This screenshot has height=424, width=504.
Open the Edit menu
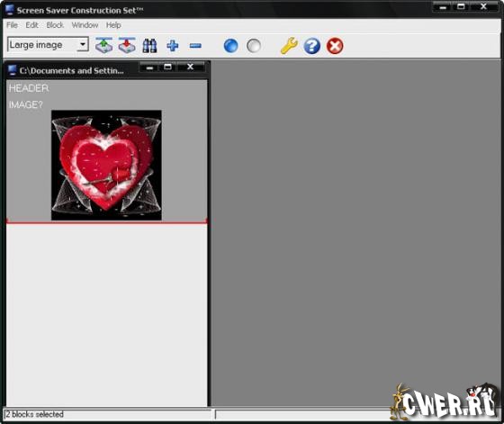point(31,25)
